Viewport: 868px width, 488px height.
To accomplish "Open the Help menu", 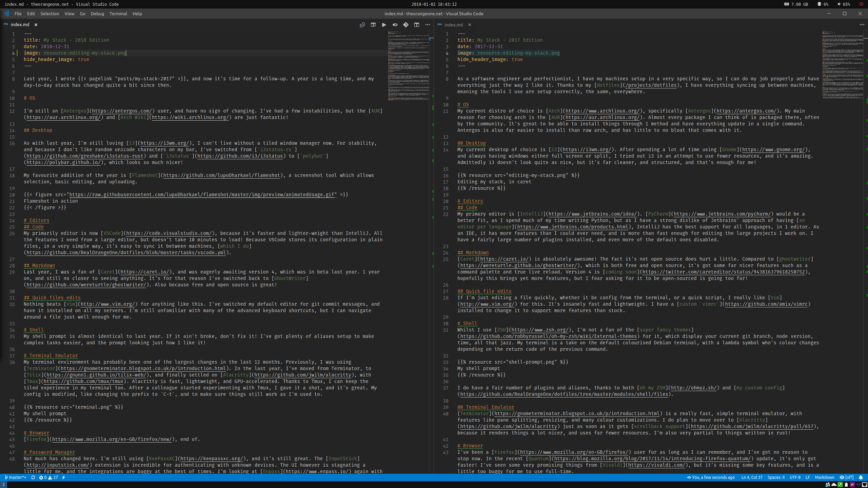I will pyautogui.click(x=137, y=14).
